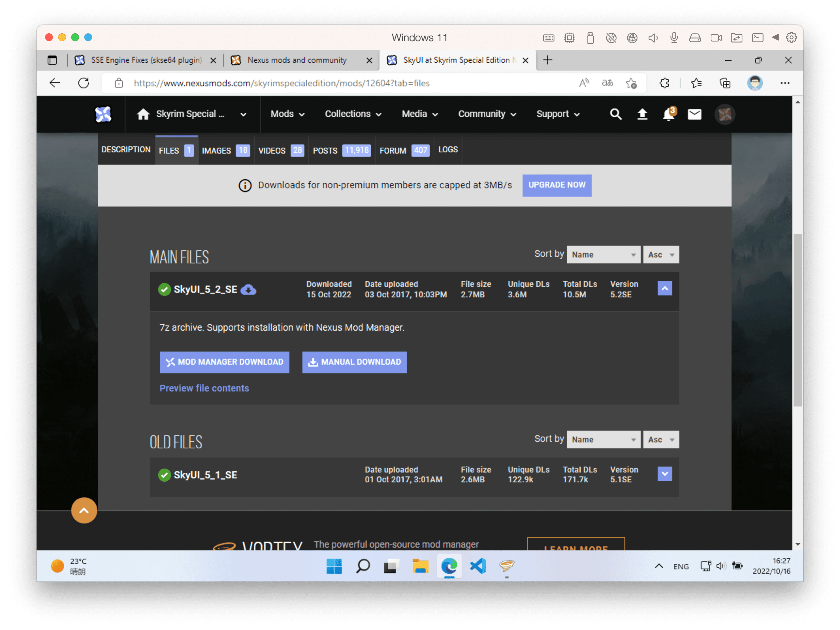Open the Community dropdown menu
Viewport: 840px width, 630px height.
pyautogui.click(x=487, y=114)
